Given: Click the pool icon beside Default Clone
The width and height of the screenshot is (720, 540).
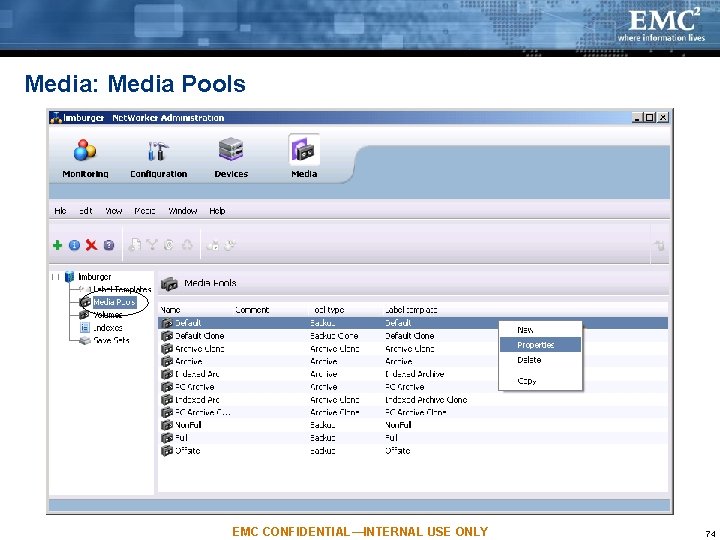Looking at the screenshot, I should coord(167,336).
